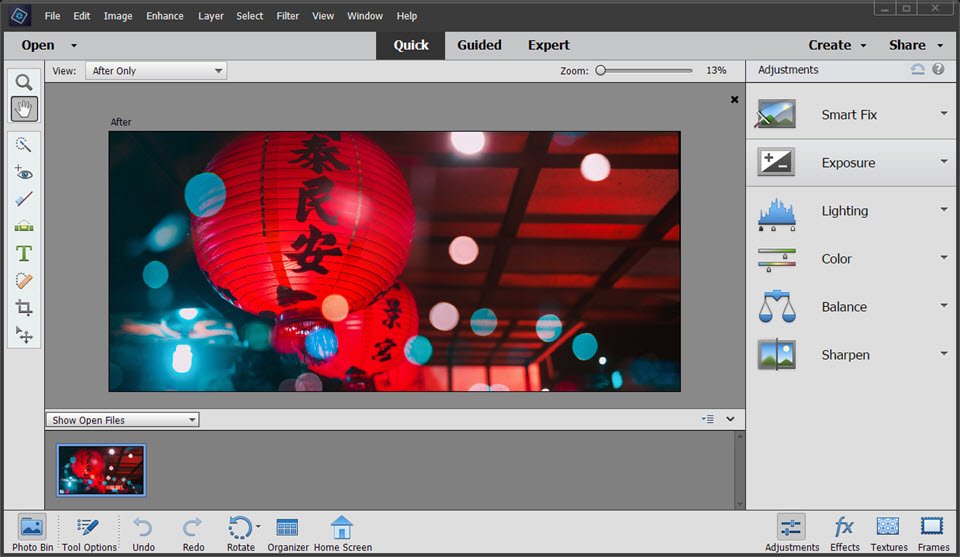Launch the Organizer
This screenshot has width=960, height=557.
(288, 533)
